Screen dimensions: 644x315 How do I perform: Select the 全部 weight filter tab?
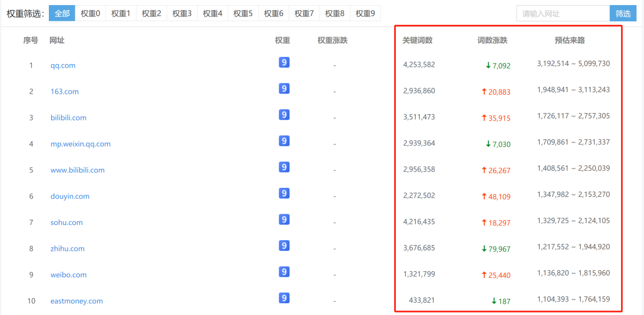pos(62,14)
